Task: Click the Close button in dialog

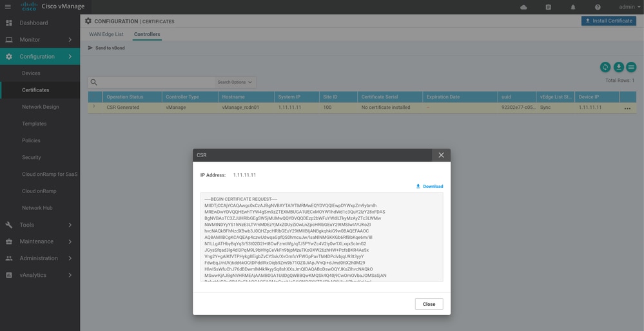Action: (429, 304)
